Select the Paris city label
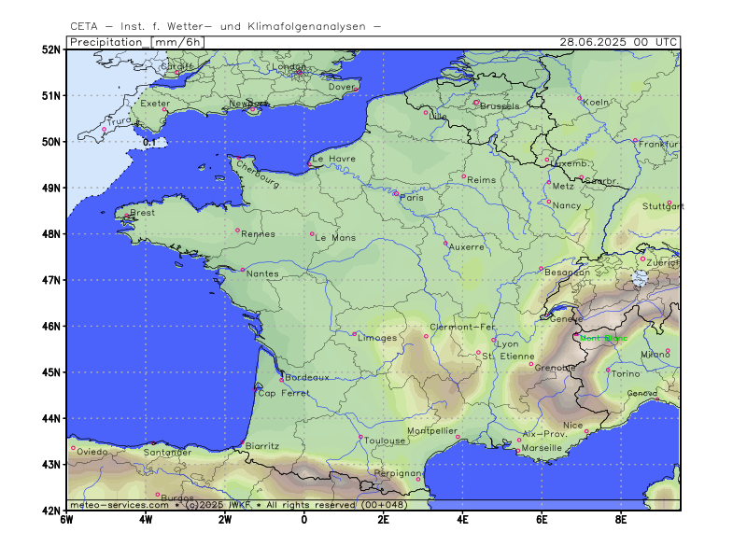Viewport: 747px width, 560px height. tap(412, 198)
